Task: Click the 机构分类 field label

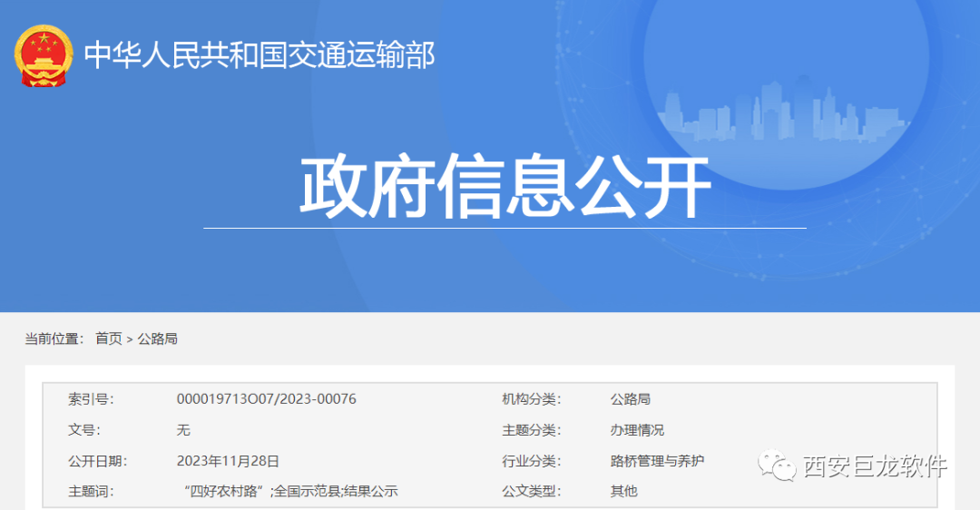Action: [532, 398]
